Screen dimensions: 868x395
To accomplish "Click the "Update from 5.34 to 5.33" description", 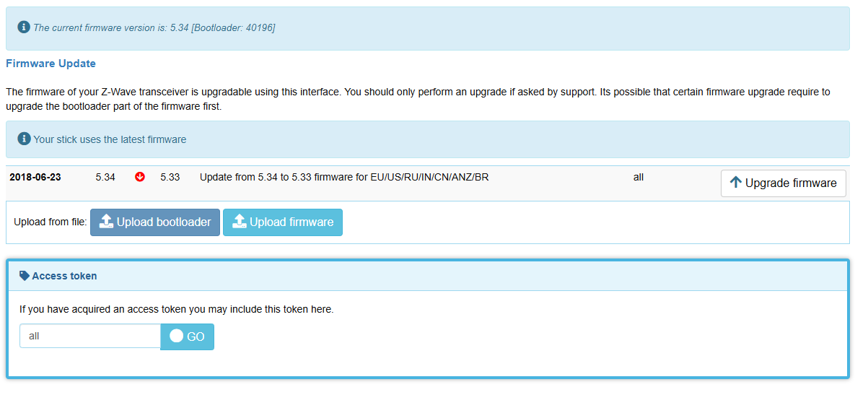I will click(x=344, y=177).
